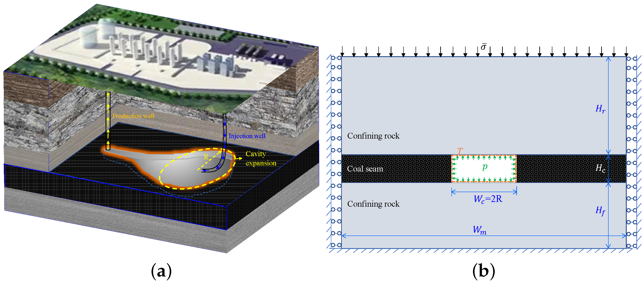This screenshot has width=644, height=283.
Task: Click the yellow R radius label
Action: (206, 157)
